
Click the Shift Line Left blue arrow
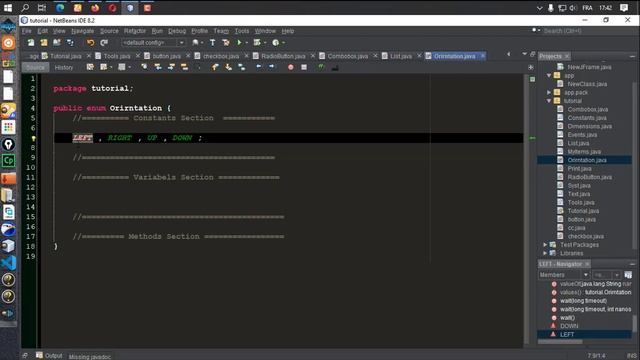[x=259, y=67]
